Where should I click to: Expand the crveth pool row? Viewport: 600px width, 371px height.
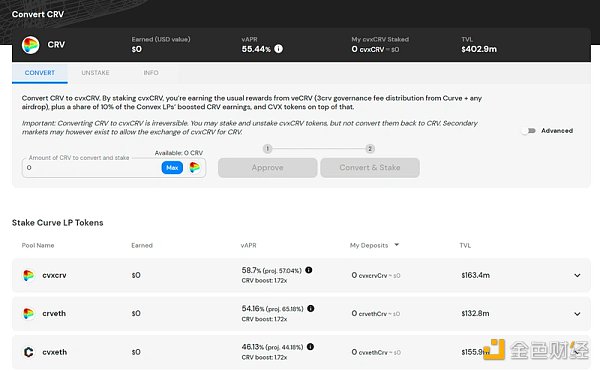pyautogui.click(x=577, y=314)
